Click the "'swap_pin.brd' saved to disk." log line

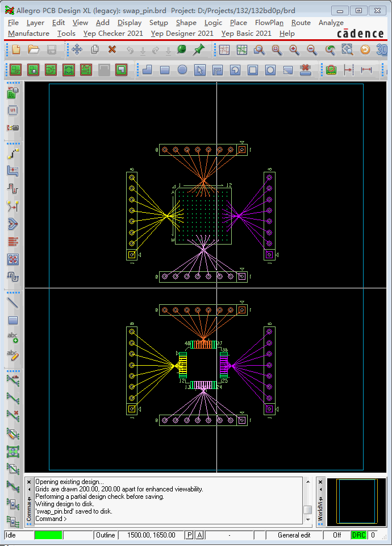tap(74, 511)
